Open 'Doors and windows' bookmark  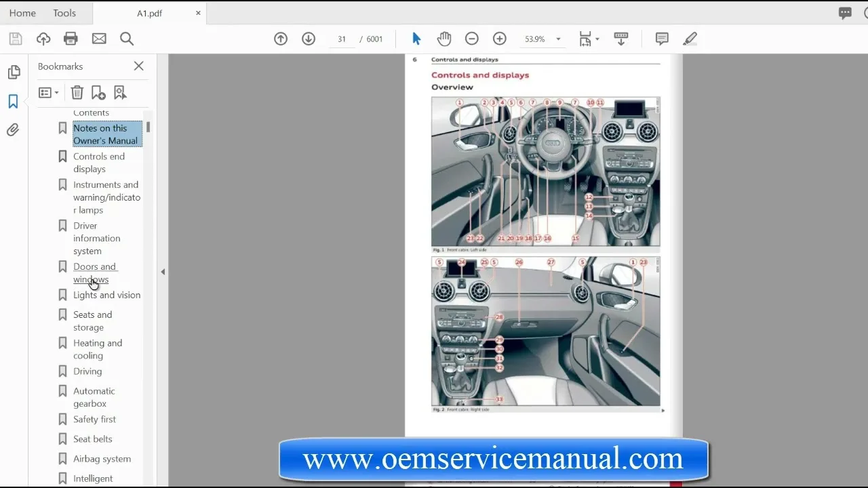click(x=94, y=273)
